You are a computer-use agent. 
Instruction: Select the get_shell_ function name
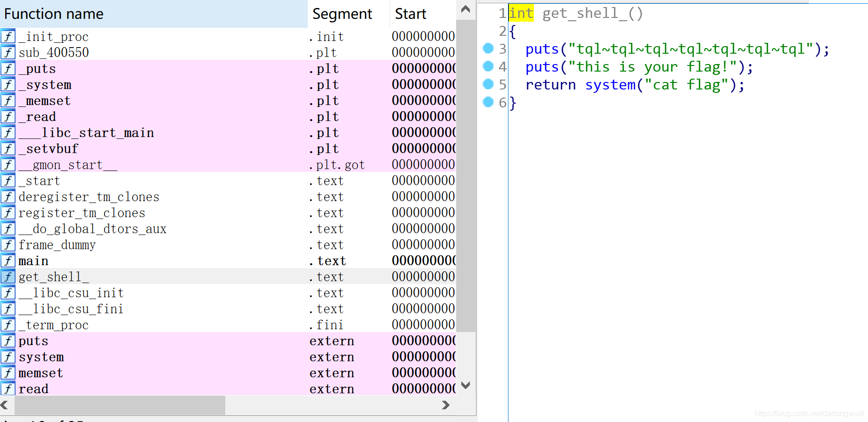(x=54, y=277)
